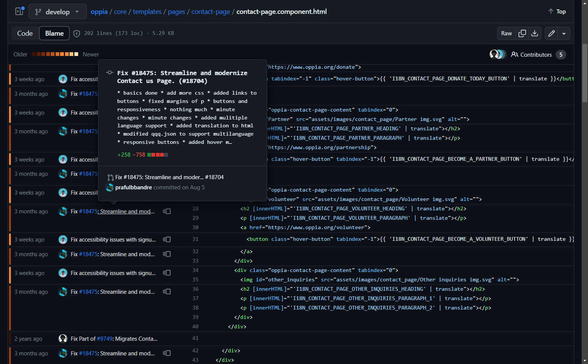Select line number 41

(195, 338)
